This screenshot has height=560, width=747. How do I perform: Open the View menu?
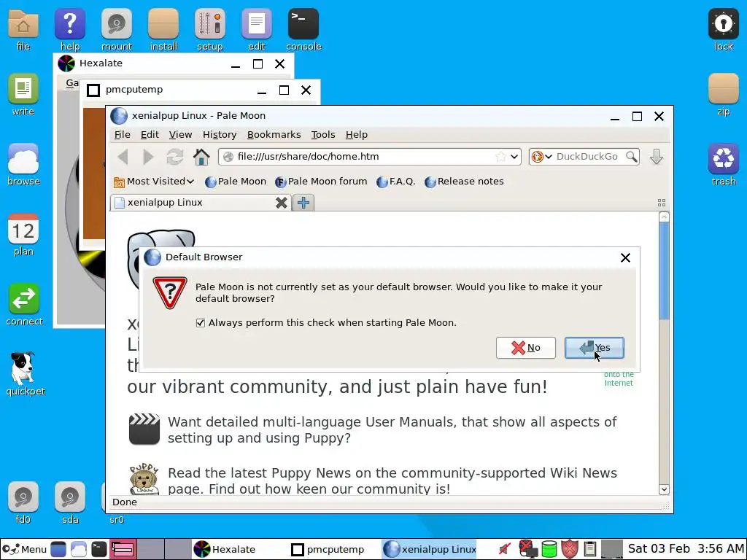(x=180, y=135)
